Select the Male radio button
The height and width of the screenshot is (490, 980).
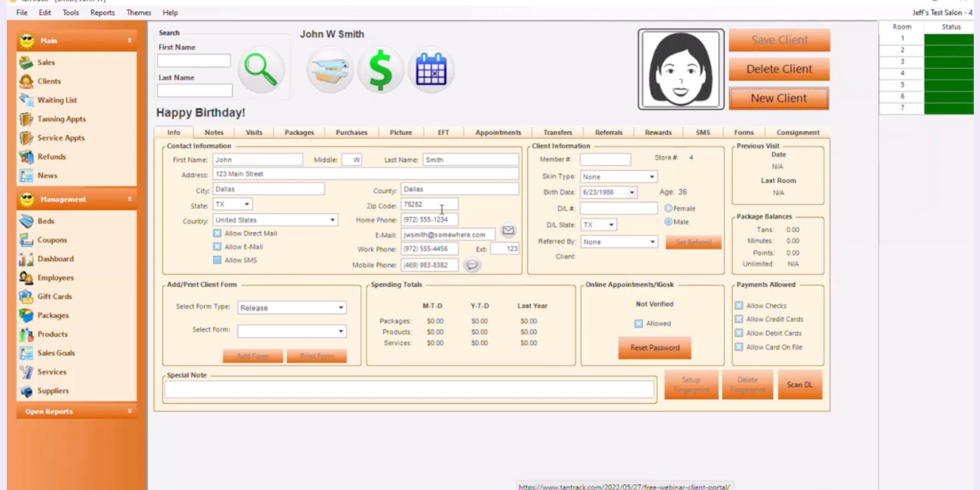pos(668,221)
